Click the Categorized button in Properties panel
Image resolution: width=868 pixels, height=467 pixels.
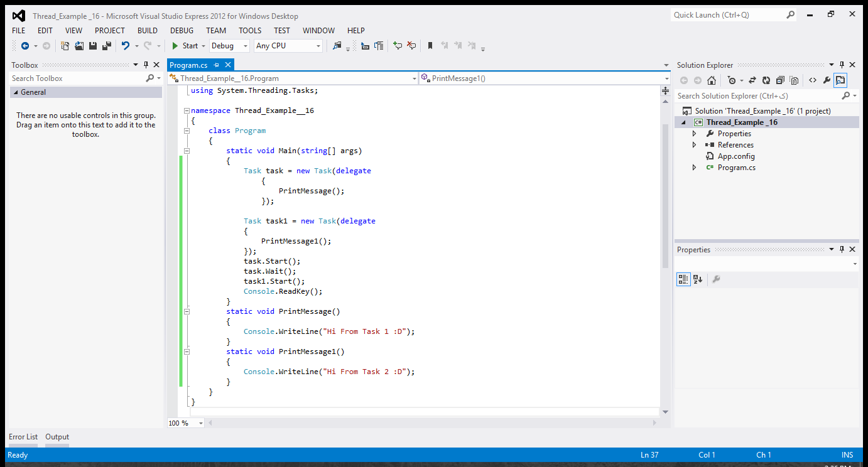click(x=683, y=279)
